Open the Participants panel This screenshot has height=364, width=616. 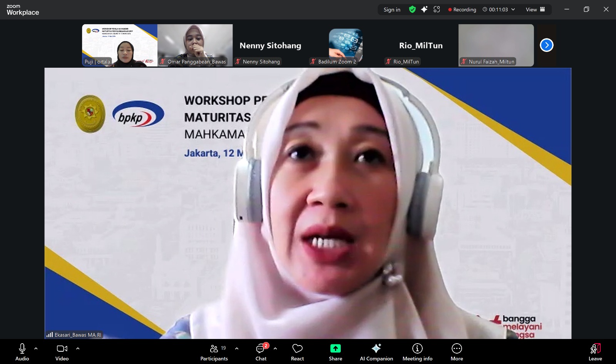pos(214,352)
